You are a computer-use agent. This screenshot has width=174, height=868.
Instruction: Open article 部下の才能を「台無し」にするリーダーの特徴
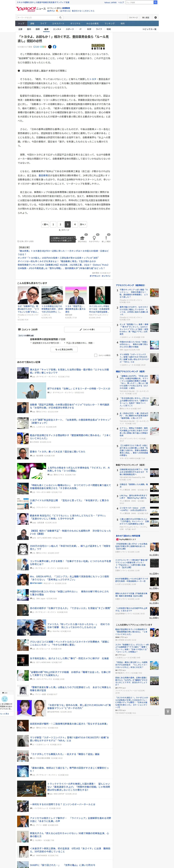click(79, 389)
